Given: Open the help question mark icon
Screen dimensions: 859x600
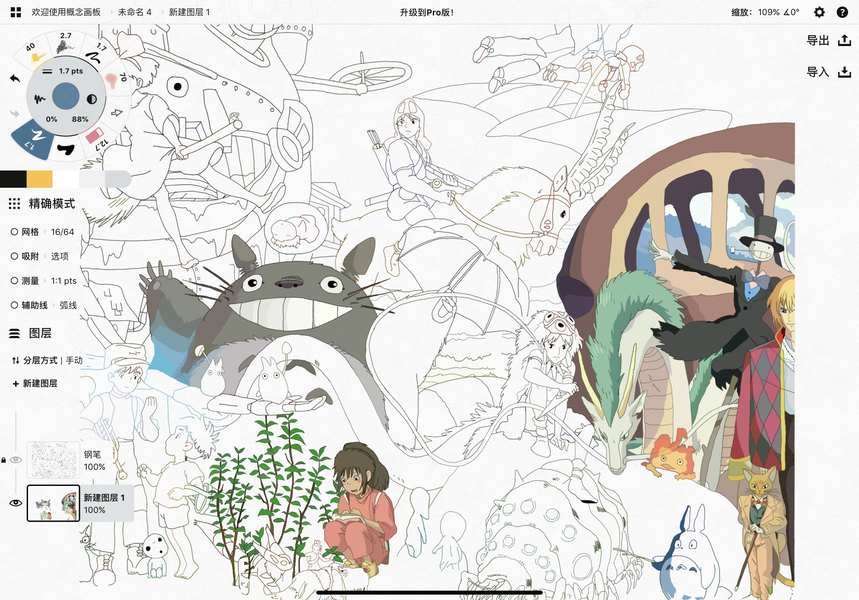Looking at the screenshot, I should tap(843, 12).
